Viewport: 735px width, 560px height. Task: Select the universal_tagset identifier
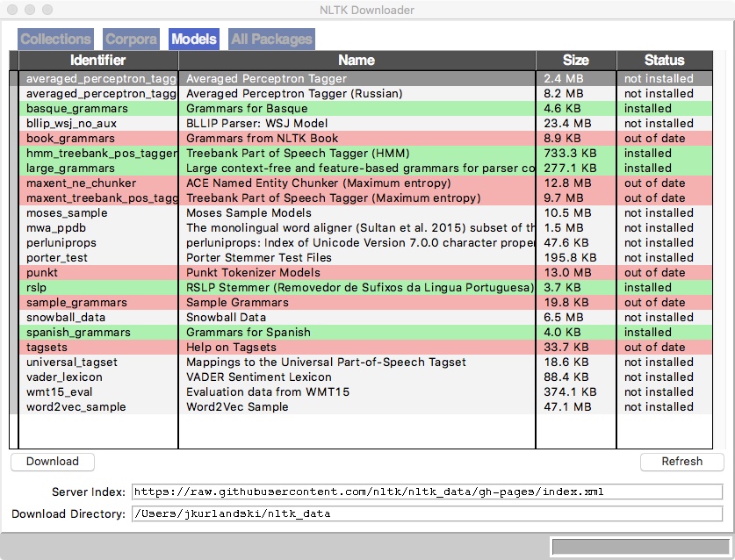(72, 363)
